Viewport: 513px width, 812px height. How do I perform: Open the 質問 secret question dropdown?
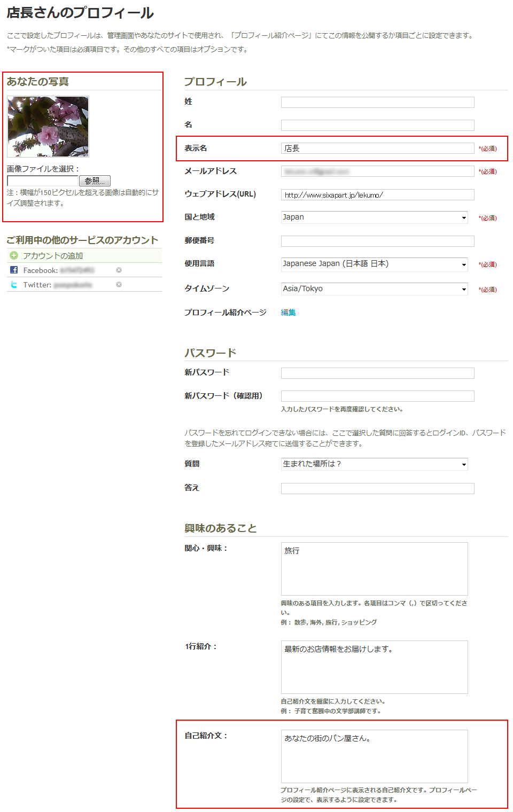[x=375, y=464]
